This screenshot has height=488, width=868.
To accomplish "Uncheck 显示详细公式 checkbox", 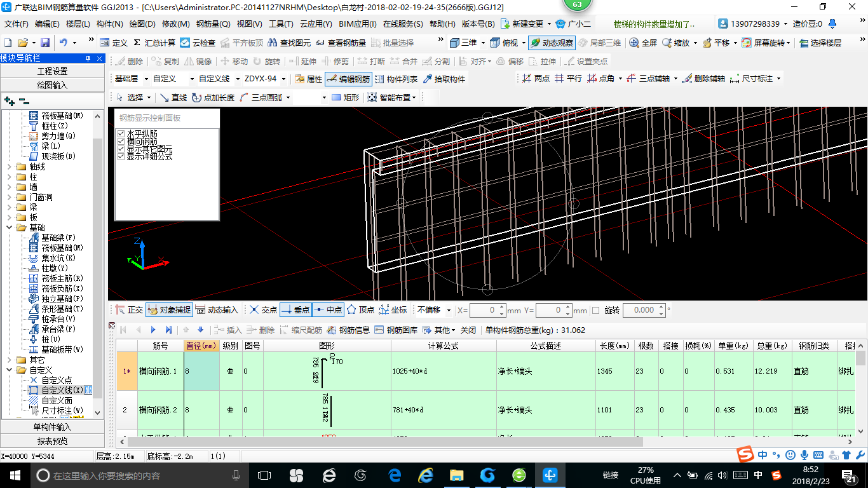I will 121,156.
